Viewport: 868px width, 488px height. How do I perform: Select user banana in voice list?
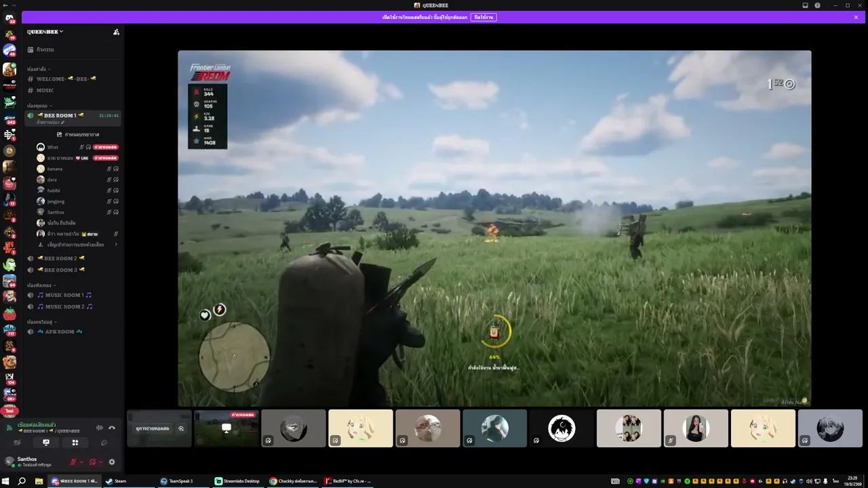point(54,169)
